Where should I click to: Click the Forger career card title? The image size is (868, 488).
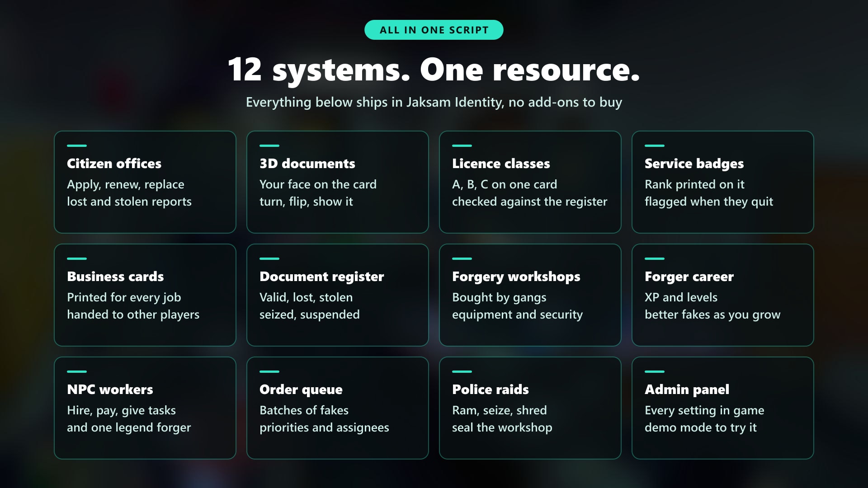click(689, 277)
